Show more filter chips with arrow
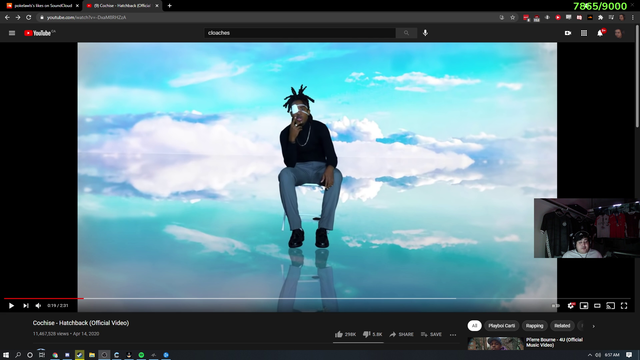640x360 pixels. coord(593,326)
